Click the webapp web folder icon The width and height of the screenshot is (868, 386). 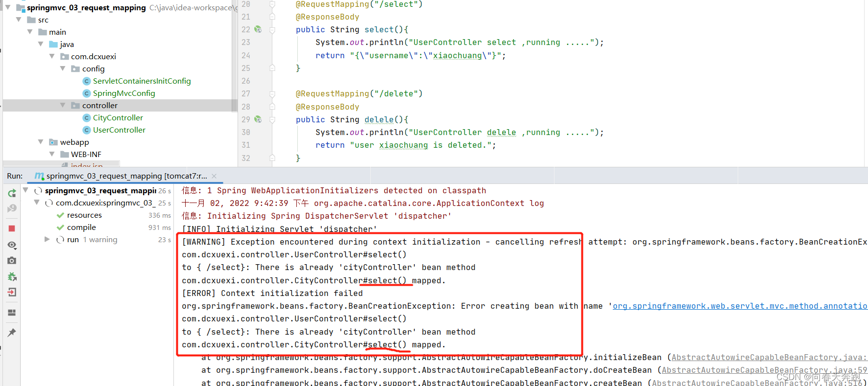coord(53,142)
